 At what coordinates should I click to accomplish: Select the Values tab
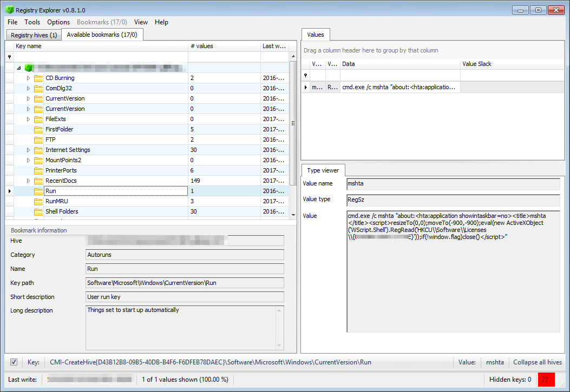point(316,35)
